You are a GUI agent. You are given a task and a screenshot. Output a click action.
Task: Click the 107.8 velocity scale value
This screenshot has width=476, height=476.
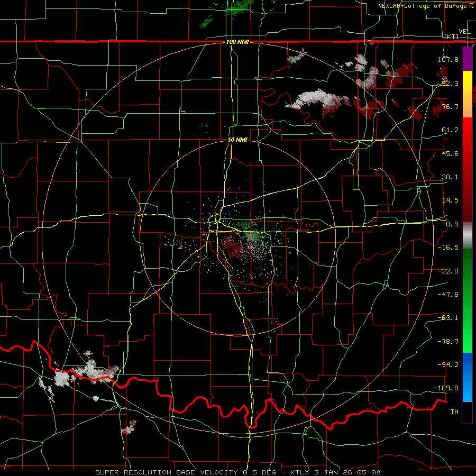(x=448, y=59)
